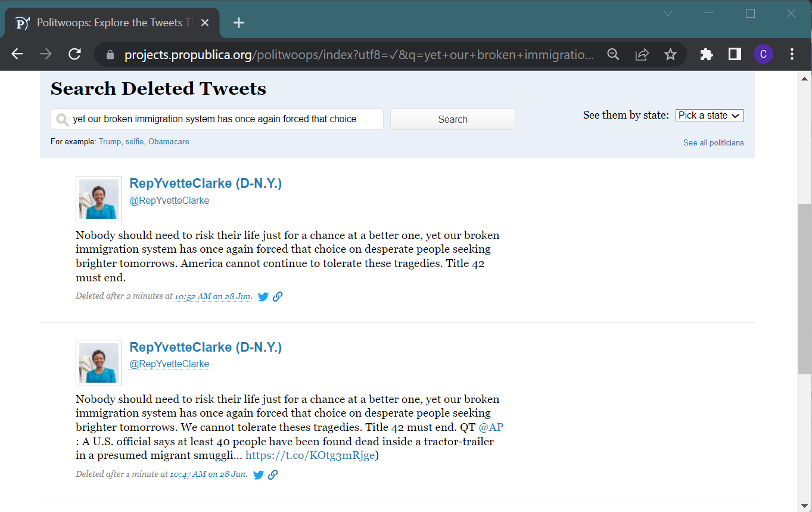Close the Politwoops tab
Viewport: 812px width, 512px height.
pyautogui.click(x=205, y=23)
